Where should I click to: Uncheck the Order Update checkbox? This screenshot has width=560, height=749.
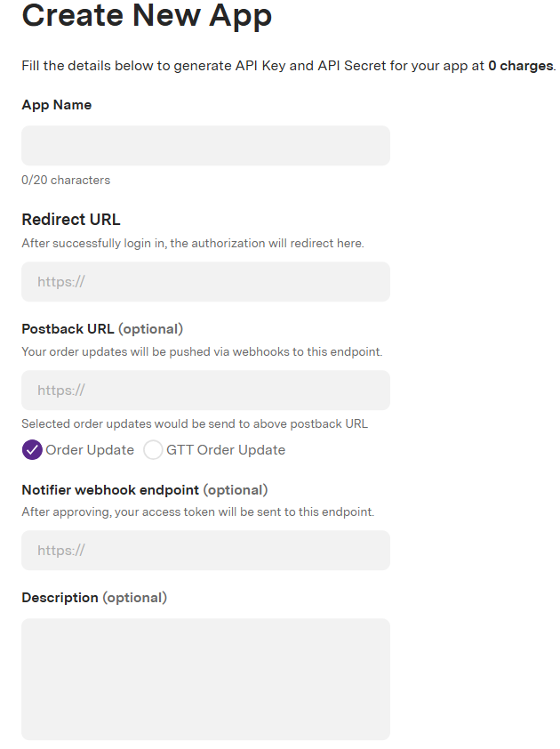pyautogui.click(x=32, y=450)
